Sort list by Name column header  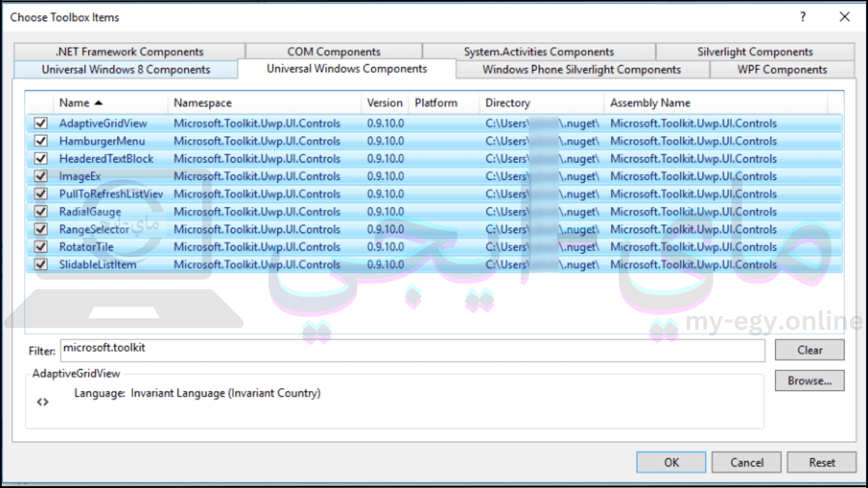coord(110,103)
